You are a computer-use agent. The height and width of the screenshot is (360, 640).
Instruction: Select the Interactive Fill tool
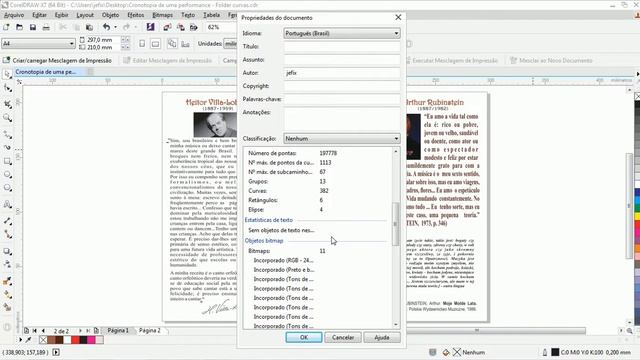coord(7,294)
